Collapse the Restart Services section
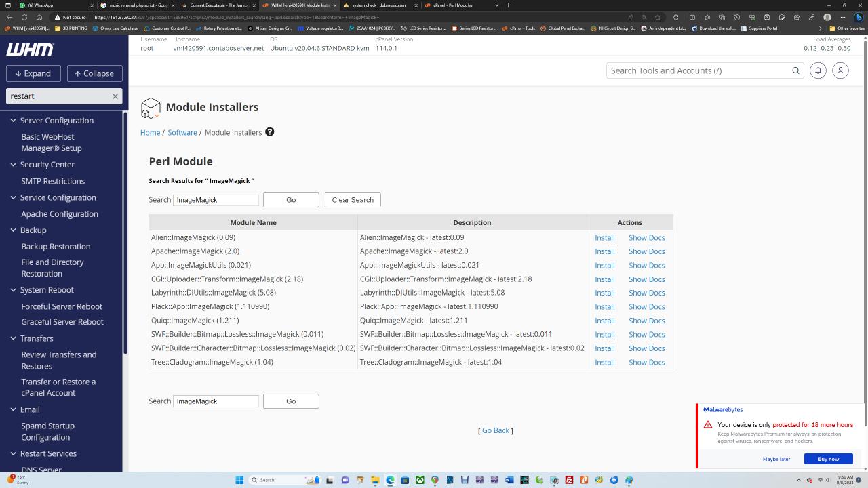The image size is (868, 488). pyautogui.click(x=13, y=453)
